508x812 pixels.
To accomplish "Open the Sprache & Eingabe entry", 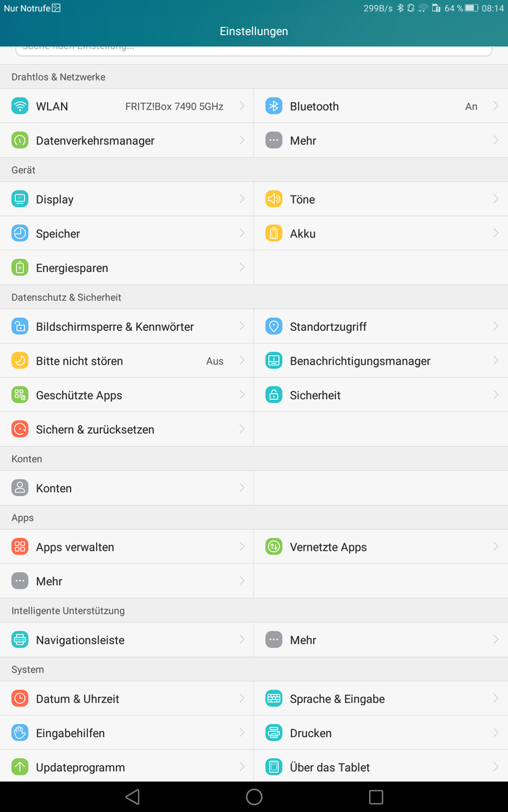I will 337,699.
